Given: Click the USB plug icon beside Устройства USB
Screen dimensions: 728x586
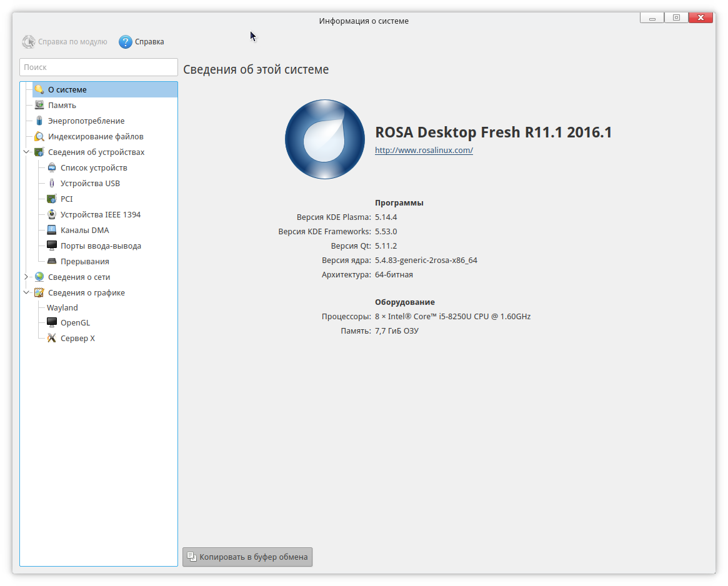Looking at the screenshot, I should (52, 184).
